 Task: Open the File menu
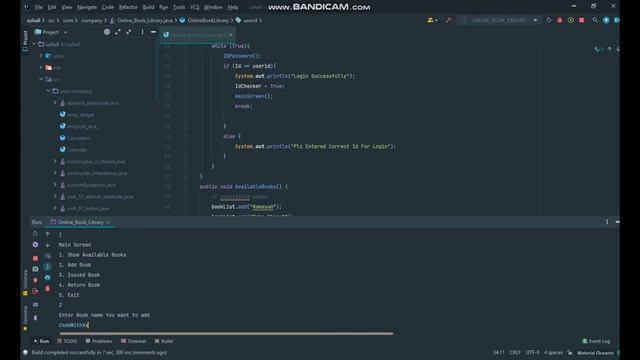click(38, 7)
